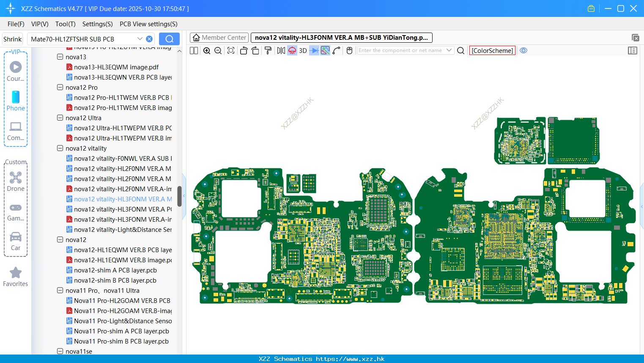Open search history dropdown chevron
This screenshot has width=644, height=363.
140,39
